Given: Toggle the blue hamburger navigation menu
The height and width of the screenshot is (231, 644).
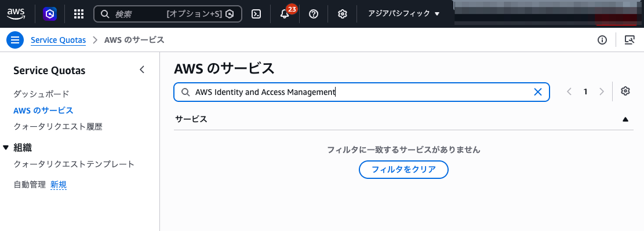Looking at the screenshot, I should click(x=15, y=40).
